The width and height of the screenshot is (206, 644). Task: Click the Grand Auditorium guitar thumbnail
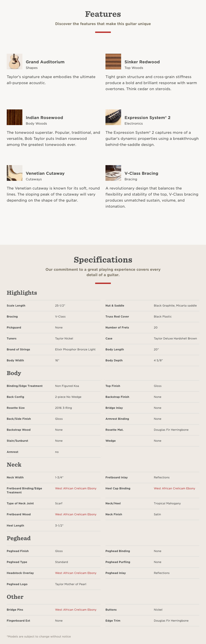[x=15, y=62]
